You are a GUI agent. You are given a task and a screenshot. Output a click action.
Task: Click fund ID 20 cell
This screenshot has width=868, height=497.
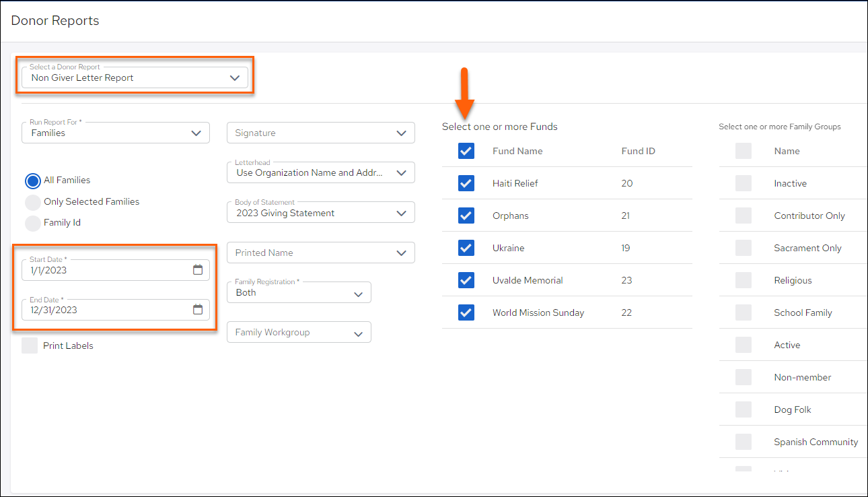click(627, 183)
